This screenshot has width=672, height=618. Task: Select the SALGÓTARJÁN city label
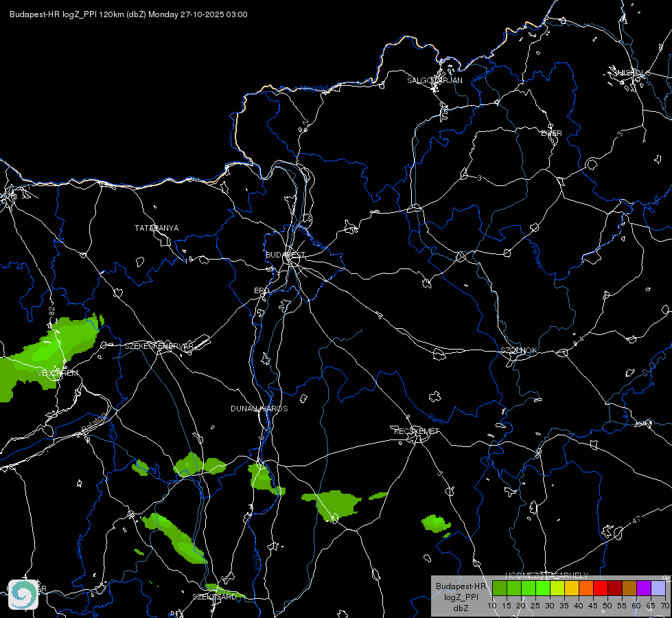tap(435, 80)
